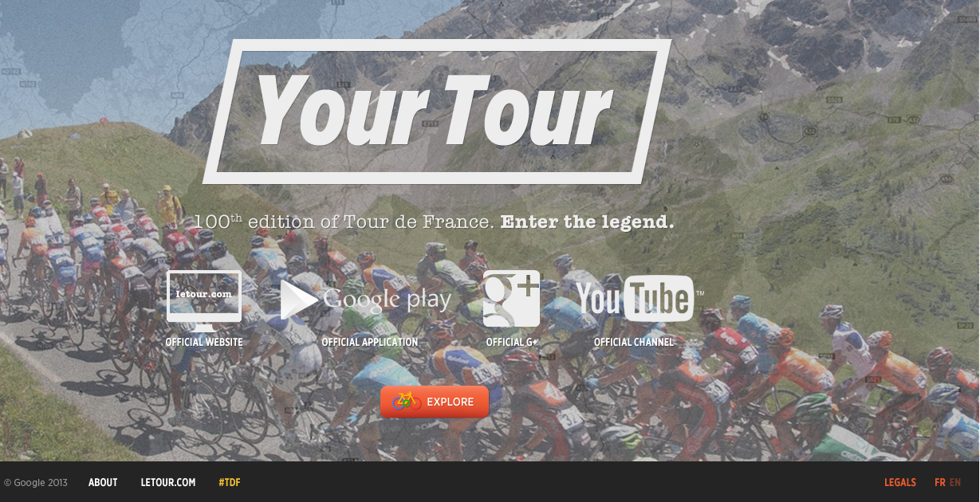Go to LETOUR.COM in the footer
The width and height of the screenshot is (980, 502).
[x=168, y=483]
